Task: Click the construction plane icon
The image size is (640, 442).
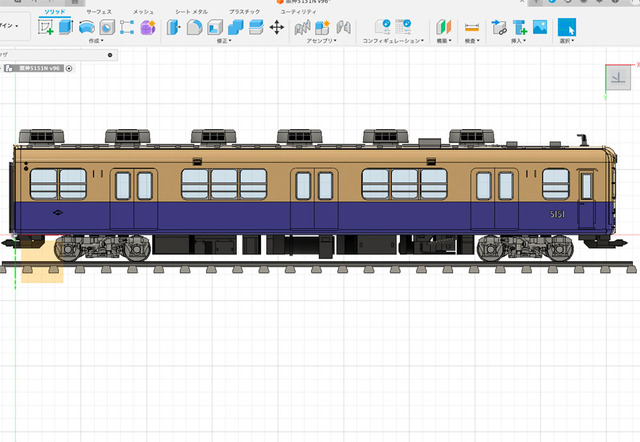Action: (x=444, y=27)
